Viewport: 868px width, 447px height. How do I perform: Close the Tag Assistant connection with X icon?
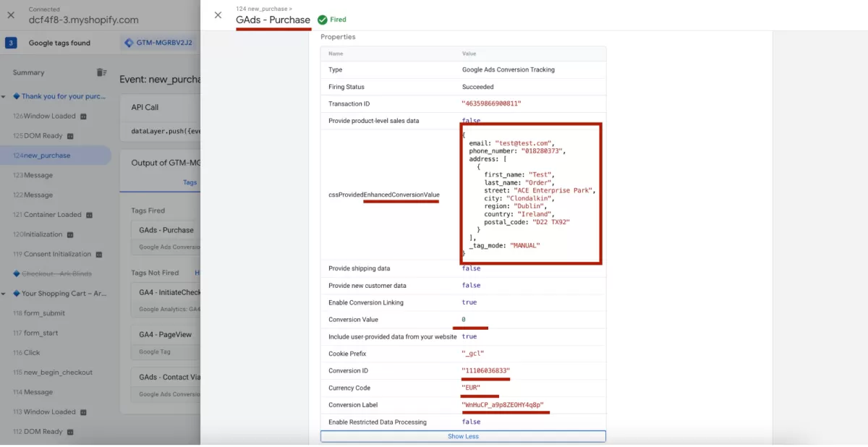(x=11, y=14)
